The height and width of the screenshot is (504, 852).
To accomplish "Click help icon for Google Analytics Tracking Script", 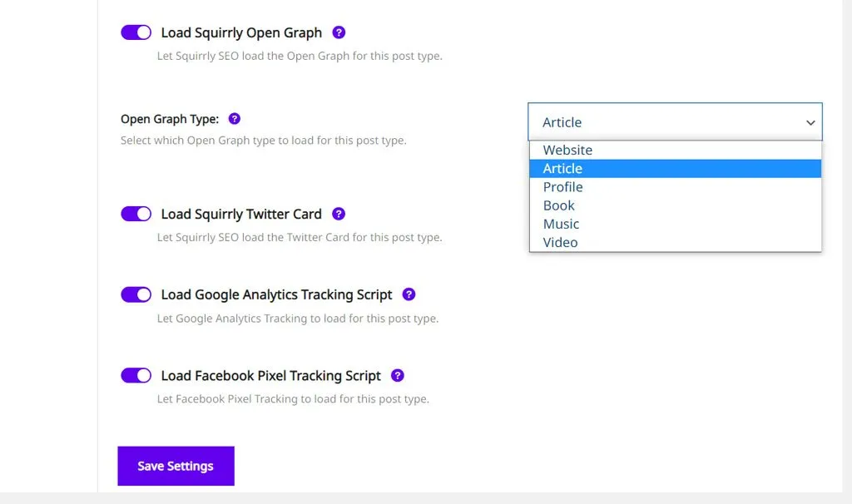I will (409, 294).
